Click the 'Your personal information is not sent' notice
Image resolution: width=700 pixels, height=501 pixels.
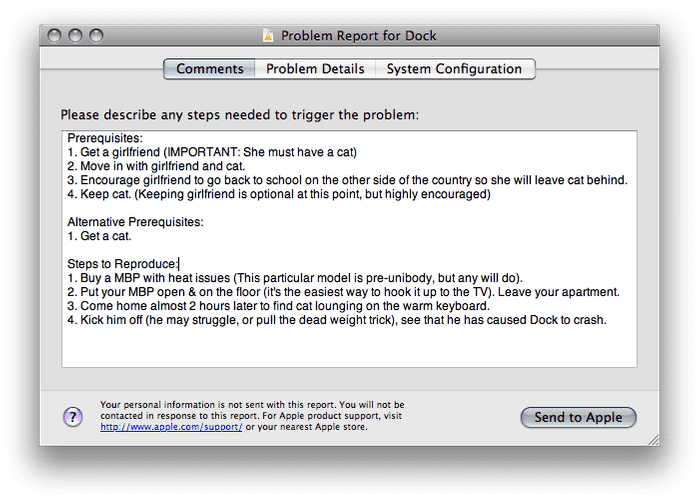point(252,416)
